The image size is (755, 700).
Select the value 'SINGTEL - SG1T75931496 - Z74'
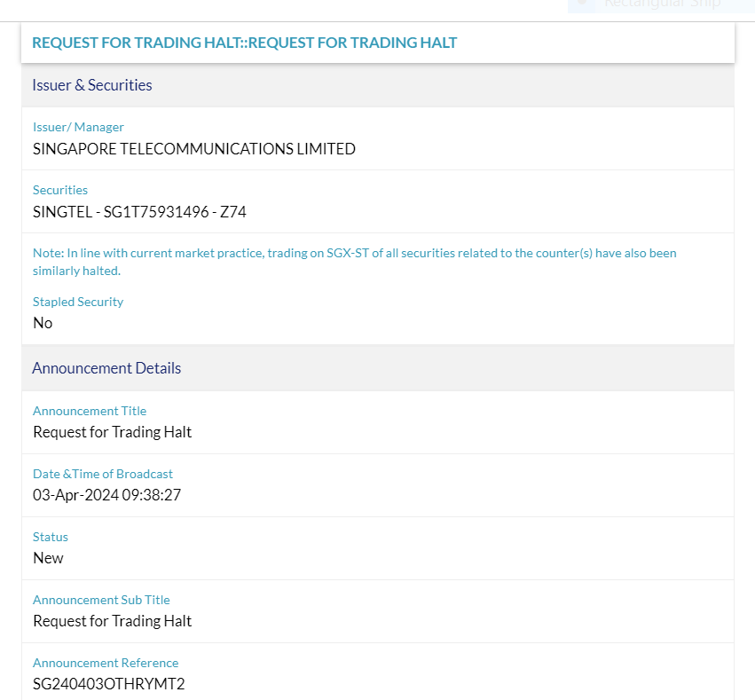[139, 212]
